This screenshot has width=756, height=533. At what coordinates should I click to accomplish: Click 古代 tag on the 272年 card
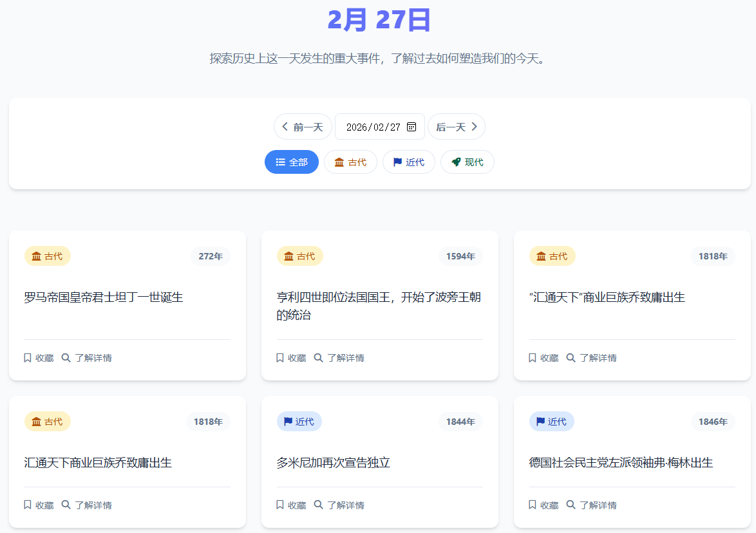(48, 256)
